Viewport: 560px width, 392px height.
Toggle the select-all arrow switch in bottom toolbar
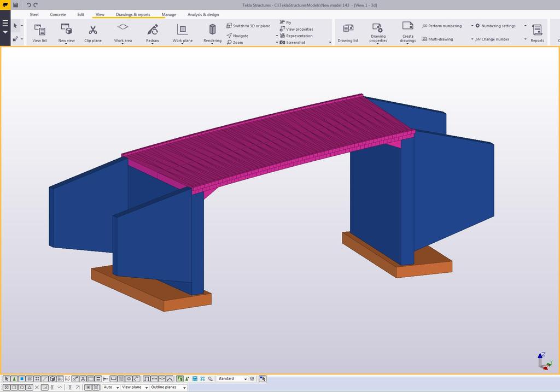tap(7, 379)
